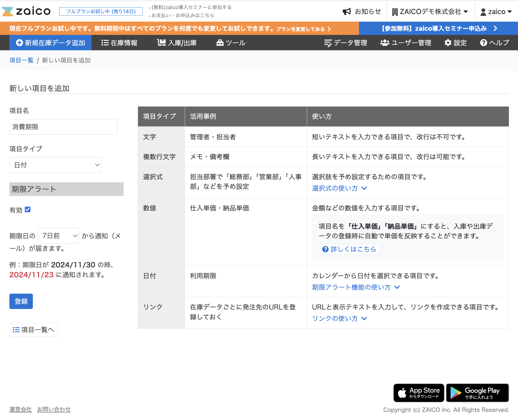Click the plus icon in 新規在庫データ追加
The height and width of the screenshot is (420, 518).
pos(19,43)
